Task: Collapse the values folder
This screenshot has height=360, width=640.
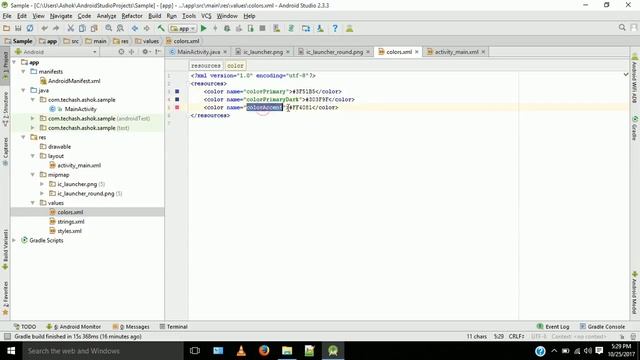Action: (x=33, y=203)
